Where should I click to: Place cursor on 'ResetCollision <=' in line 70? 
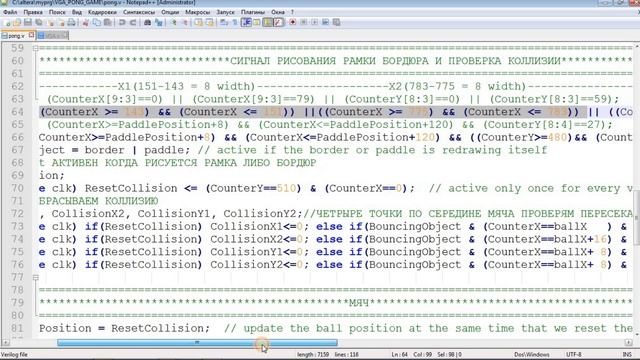[141, 188]
